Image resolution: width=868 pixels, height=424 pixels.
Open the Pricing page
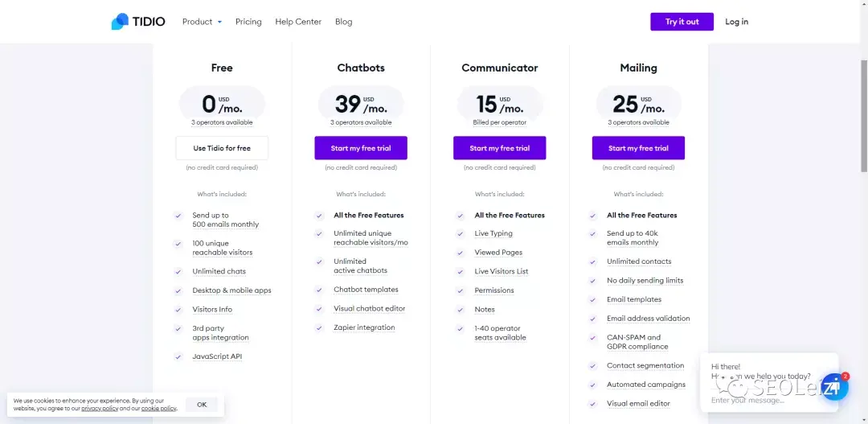248,22
